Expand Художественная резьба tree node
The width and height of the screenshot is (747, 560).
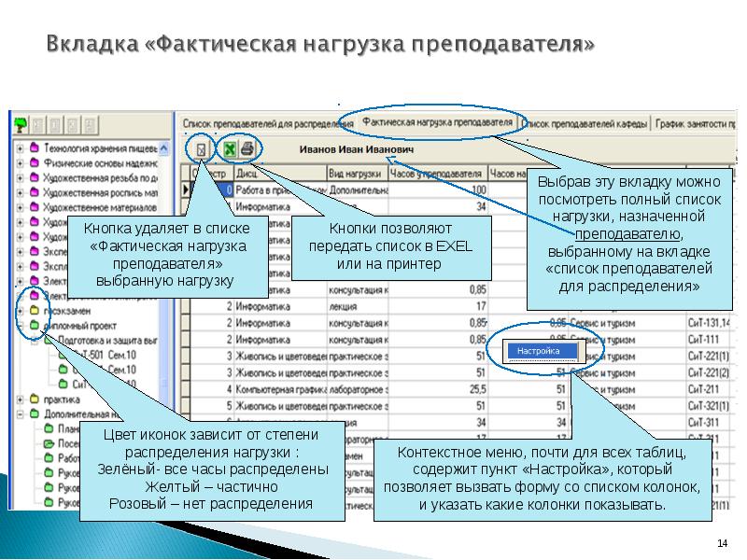coord(21,177)
